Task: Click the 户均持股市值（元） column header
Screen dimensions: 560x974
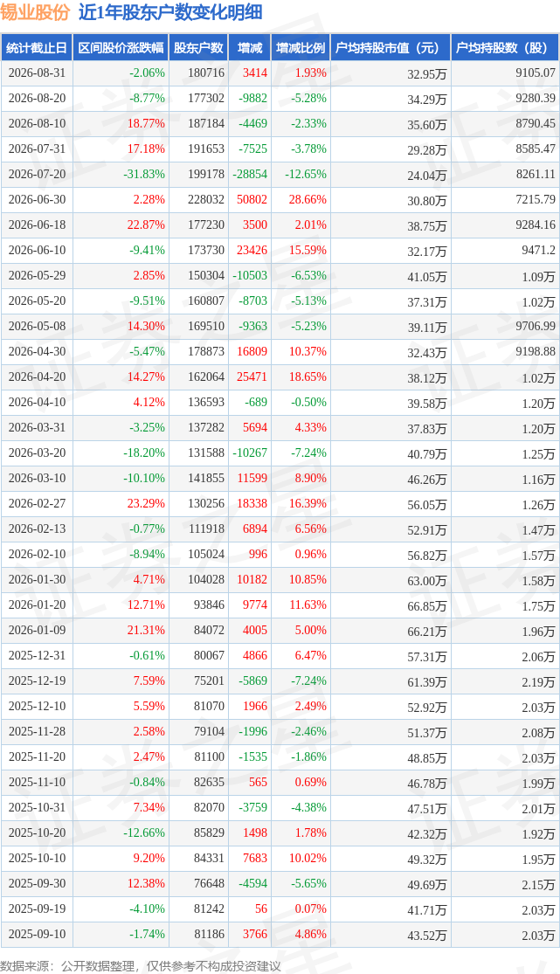Action: (x=391, y=48)
